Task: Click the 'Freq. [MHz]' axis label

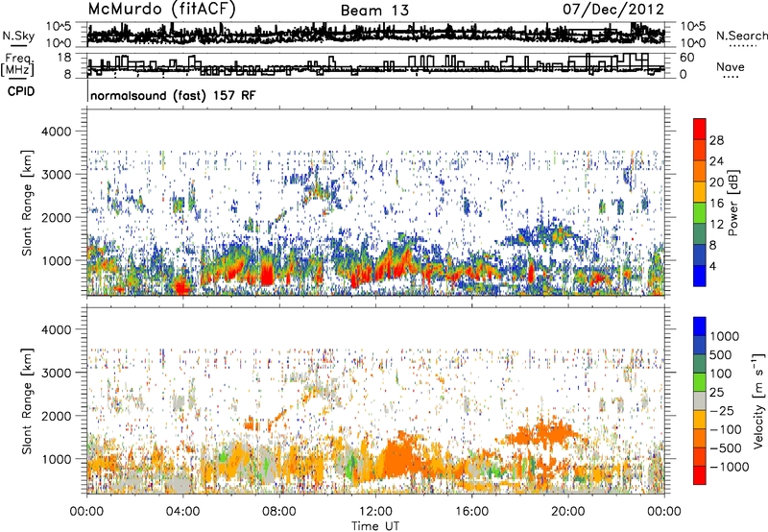Action: coord(17,65)
